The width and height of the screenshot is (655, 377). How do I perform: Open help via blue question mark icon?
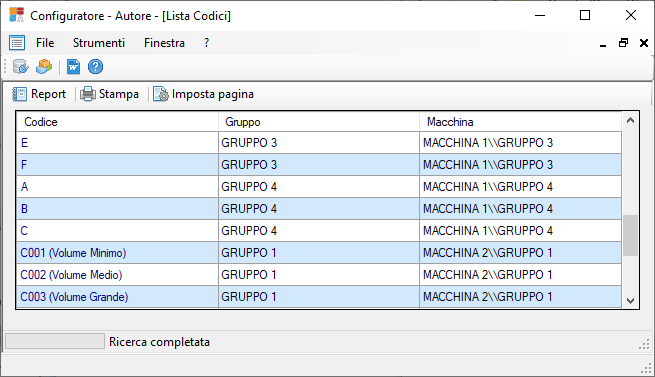(x=95, y=66)
